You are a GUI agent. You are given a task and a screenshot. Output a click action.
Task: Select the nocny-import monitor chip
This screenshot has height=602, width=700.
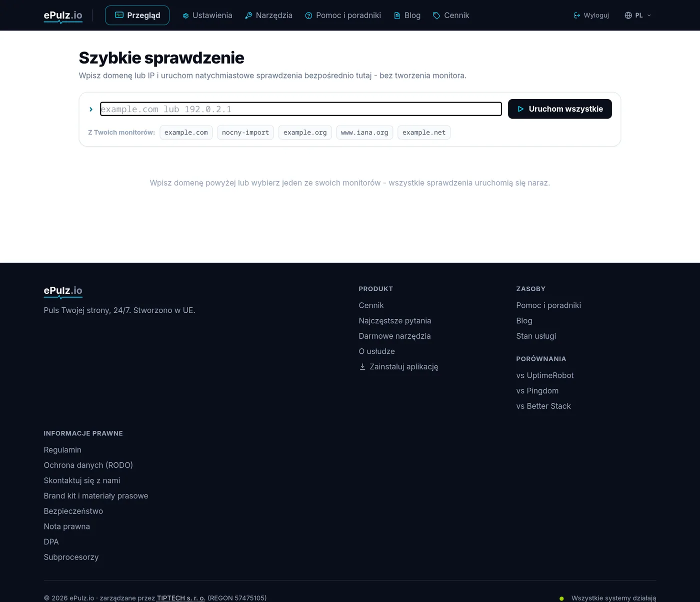(245, 133)
